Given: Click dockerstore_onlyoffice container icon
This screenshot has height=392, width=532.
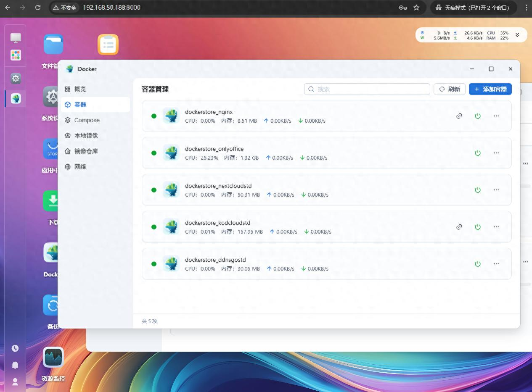Looking at the screenshot, I should point(171,153).
